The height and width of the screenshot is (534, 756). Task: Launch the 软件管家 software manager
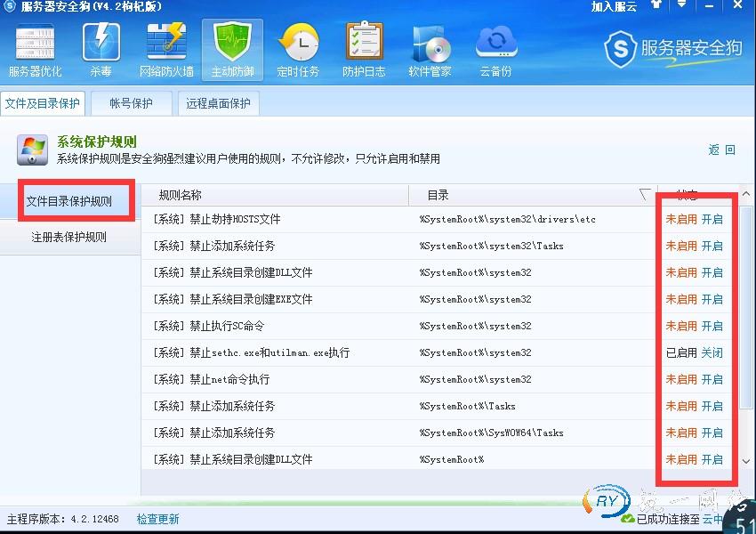430,50
